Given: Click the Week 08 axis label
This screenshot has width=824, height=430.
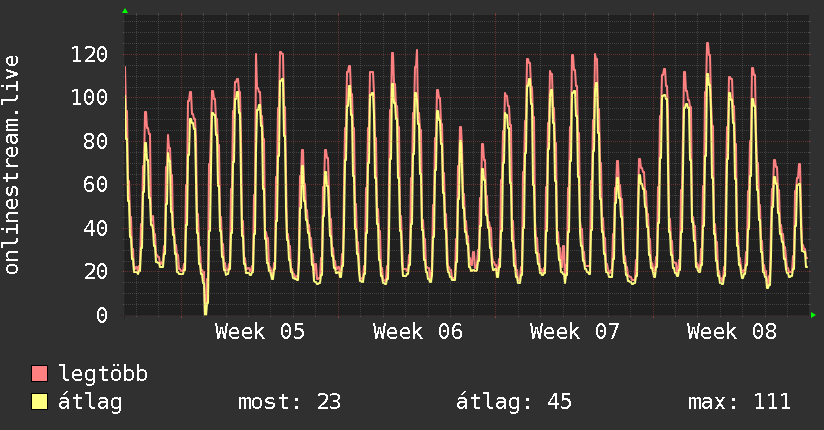Looking at the screenshot, I should pyautogui.click(x=732, y=332).
